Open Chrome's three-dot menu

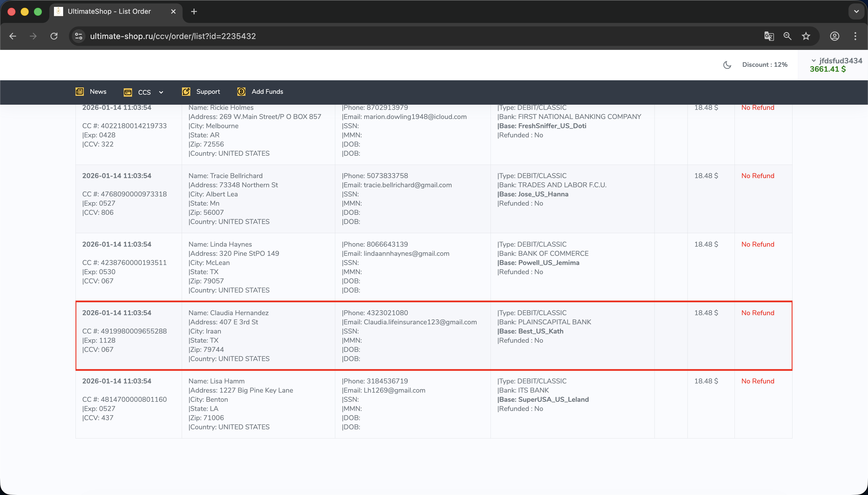pyautogui.click(x=855, y=36)
